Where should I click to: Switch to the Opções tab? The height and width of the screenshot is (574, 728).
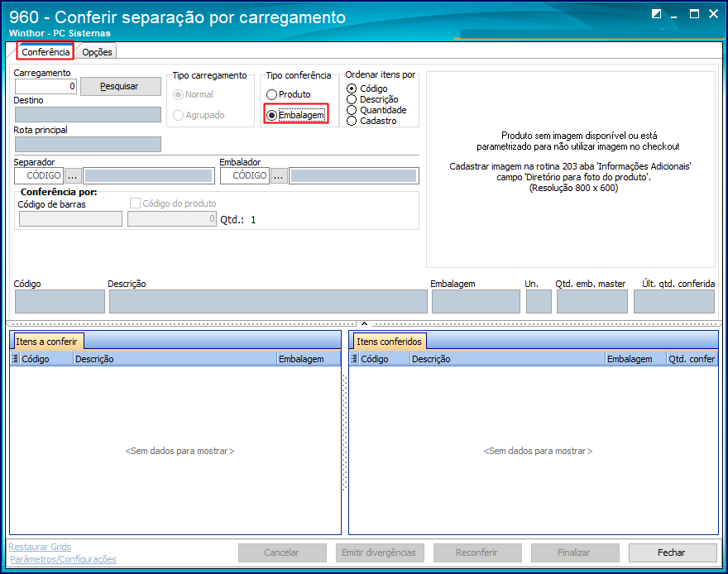click(97, 52)
